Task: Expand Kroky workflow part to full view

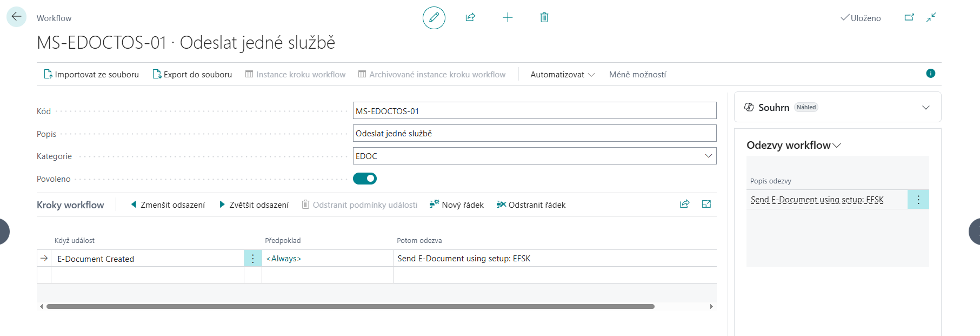Action: [x=706, y=204]
